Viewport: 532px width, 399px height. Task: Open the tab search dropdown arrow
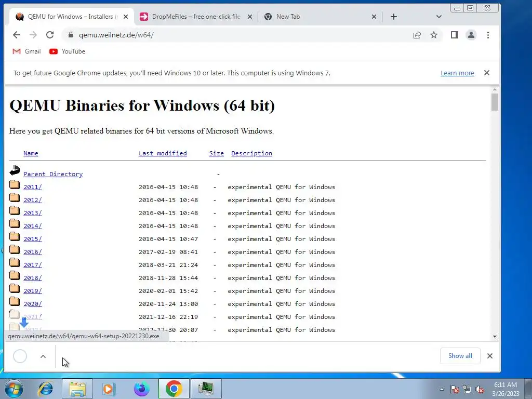click(x=438, y=17)
